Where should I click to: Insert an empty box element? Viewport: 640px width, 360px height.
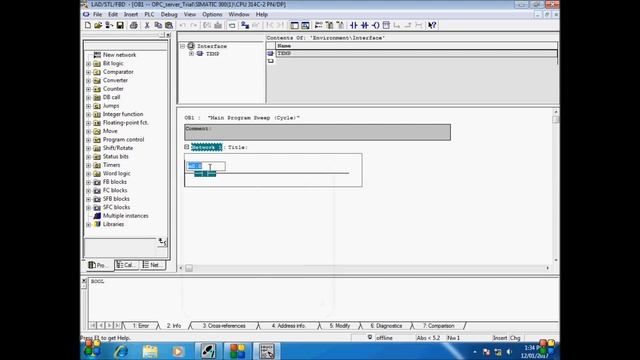(x=386, y=25)
